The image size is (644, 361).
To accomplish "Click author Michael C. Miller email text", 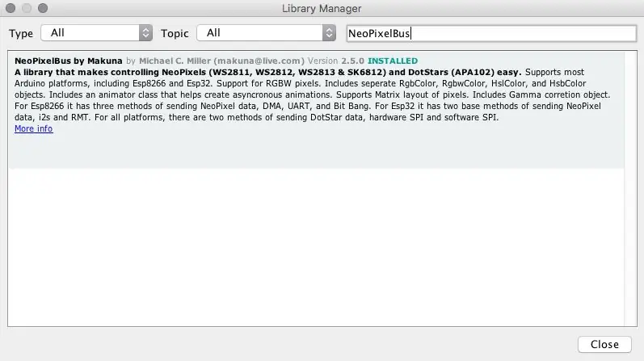I will click(x=221, y=61).
